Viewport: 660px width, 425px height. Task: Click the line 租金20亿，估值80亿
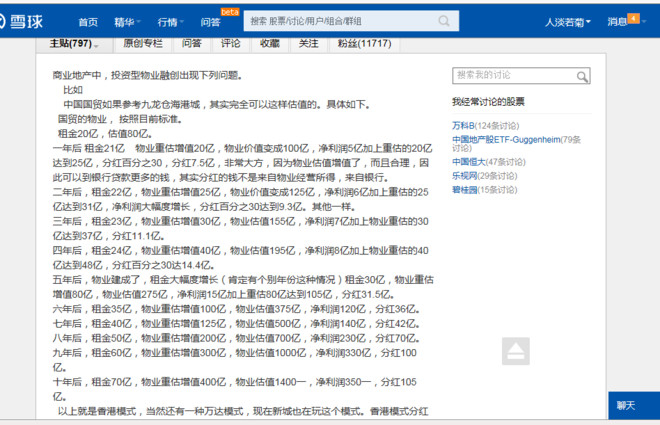point(105,133)
